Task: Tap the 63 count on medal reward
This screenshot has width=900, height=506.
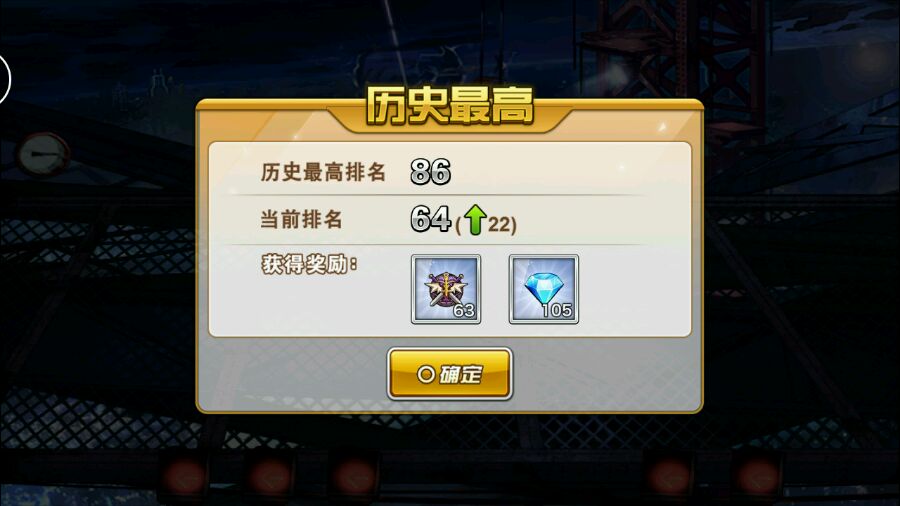Action: coord(464,310)
